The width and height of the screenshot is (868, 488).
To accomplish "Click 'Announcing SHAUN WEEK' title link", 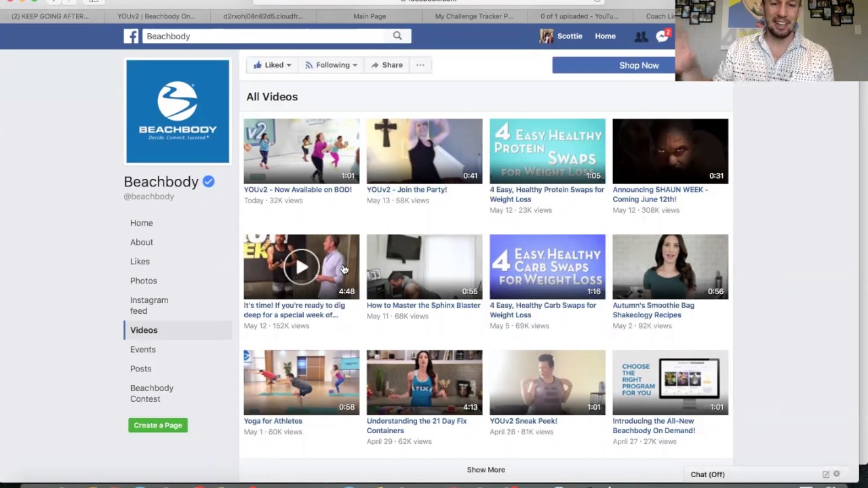I will [x=660, y=195].
